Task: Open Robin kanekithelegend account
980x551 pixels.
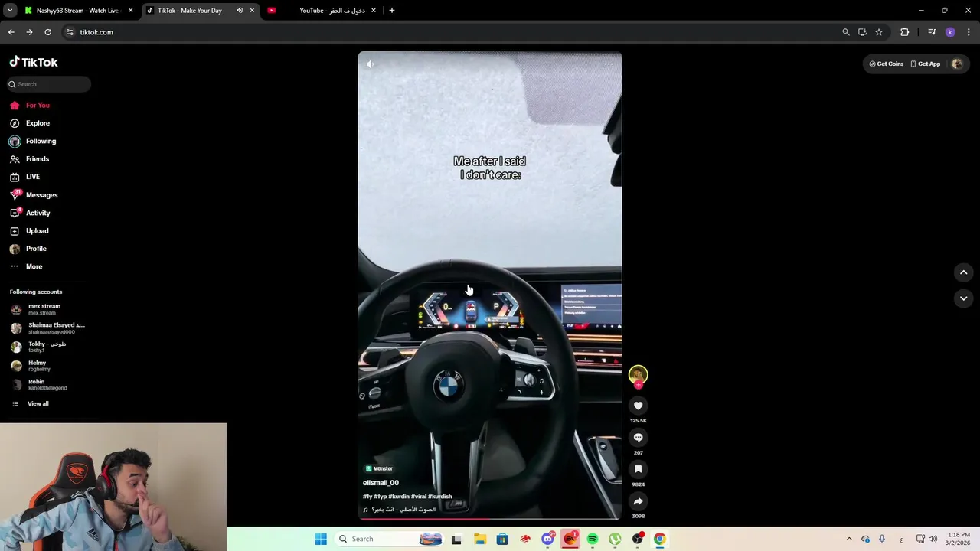Action: point(39,384)
